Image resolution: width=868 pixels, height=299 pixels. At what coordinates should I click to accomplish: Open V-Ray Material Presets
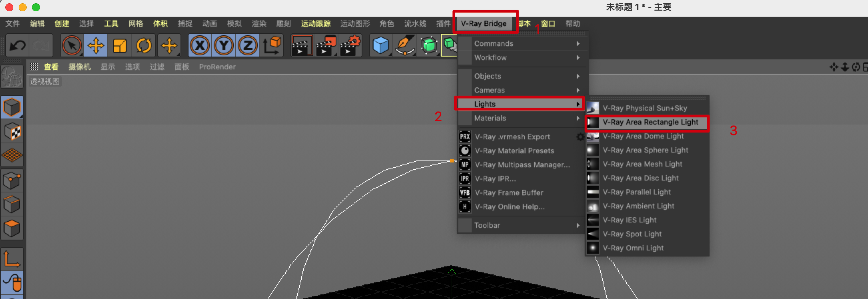(x=521, y=151)
